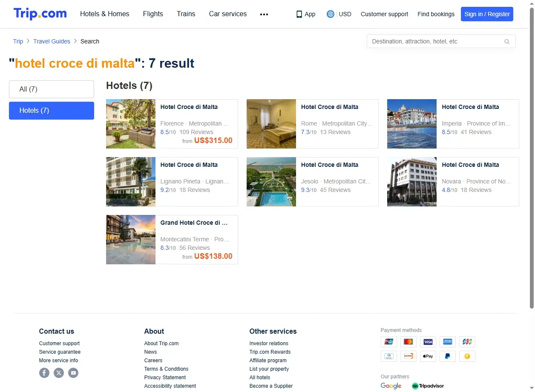Open List your property link
Image resolution: width=535 pixels, height=392 pixels.
(269, 369)
